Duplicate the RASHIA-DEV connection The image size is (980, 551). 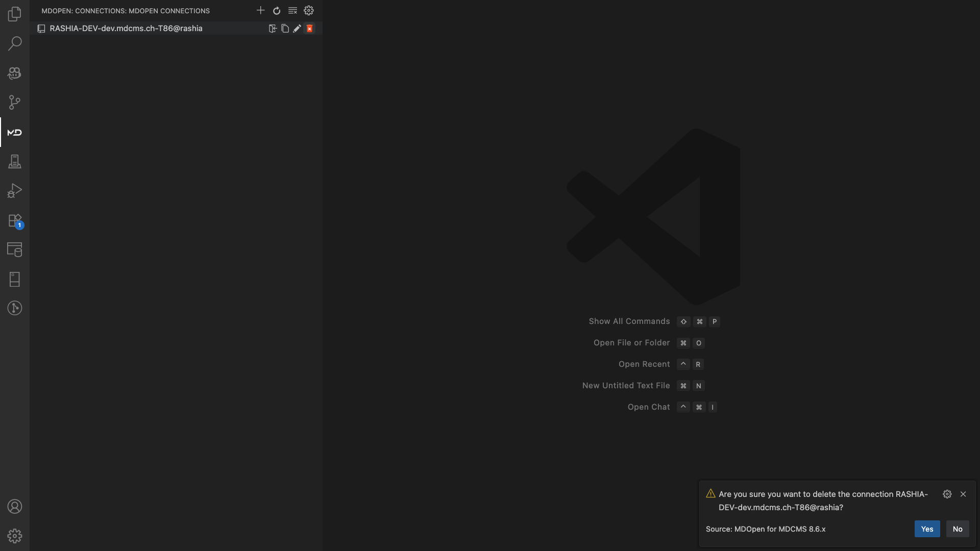(x=285, y=29)
